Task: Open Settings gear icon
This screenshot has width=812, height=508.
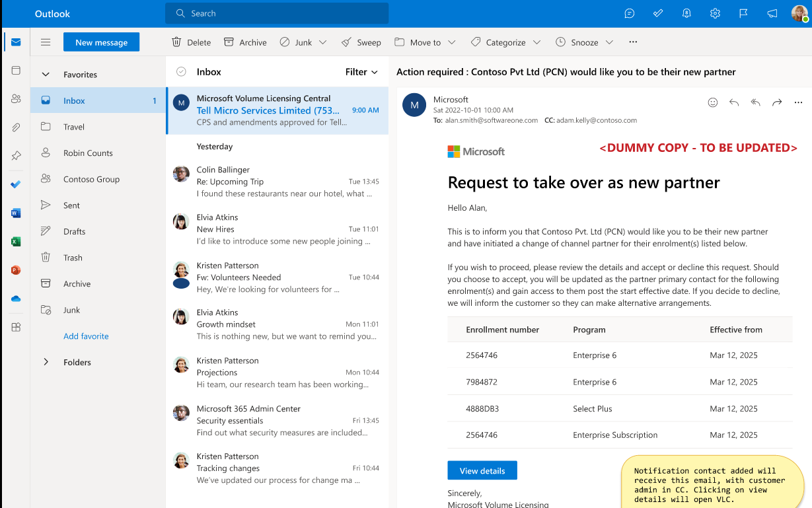Action: 715,13
